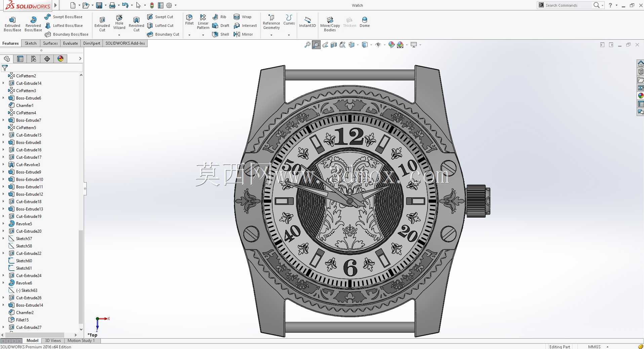Expand the Boss-Extrude7 feature
This screenshot has width=644, height=349.
pos(3,120)
